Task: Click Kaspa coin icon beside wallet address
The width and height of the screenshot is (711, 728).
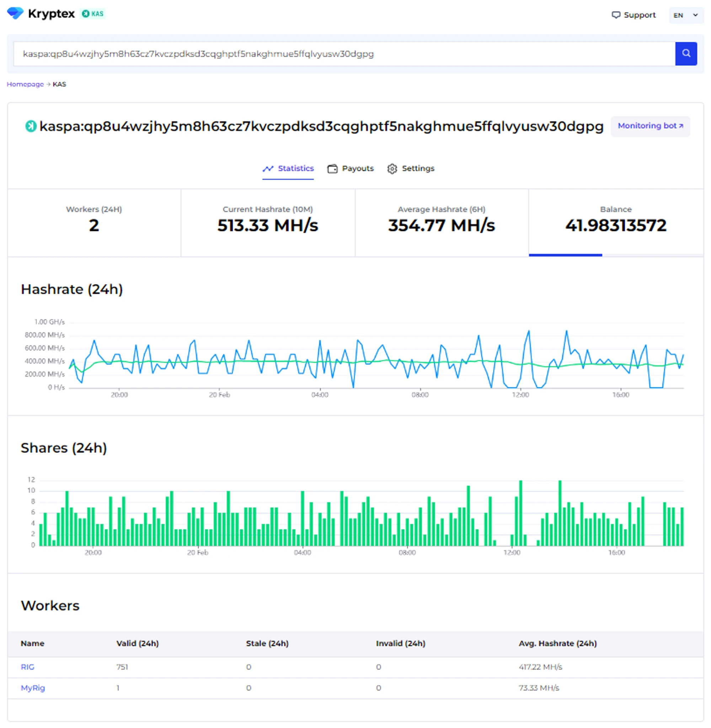Action: point(31,126)
